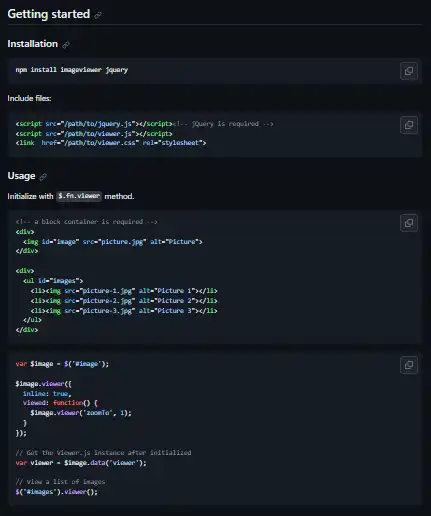The height and width of the screenshot is (516, 431).
Task: Copy the $image.viewer JavaScript snippet
Action: [409, 365]
